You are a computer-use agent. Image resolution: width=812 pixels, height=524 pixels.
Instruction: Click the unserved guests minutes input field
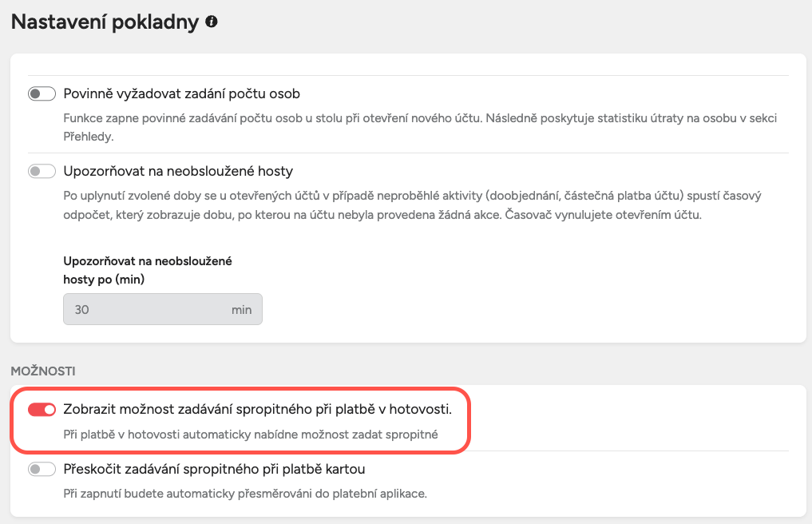coord(144,309)
